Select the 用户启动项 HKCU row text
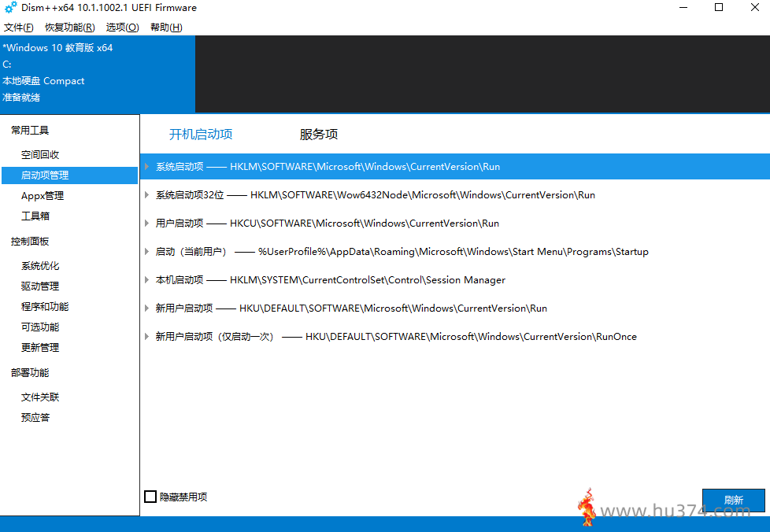The width and height of the screenshot is (770, 532). 327,224
